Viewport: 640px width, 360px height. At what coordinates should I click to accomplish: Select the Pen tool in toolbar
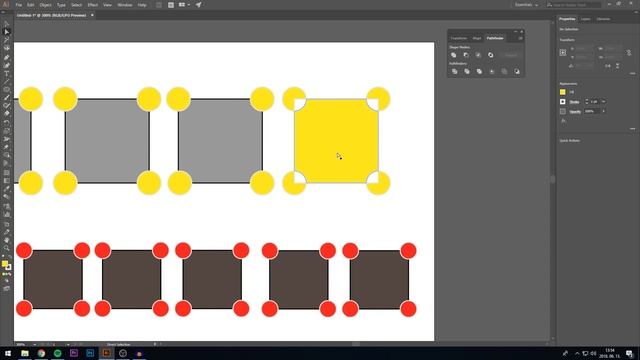[7, 57]
